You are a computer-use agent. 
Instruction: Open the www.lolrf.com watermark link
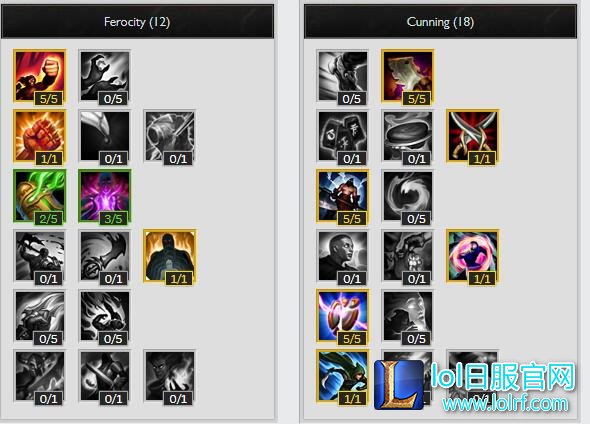pos(505,403)
